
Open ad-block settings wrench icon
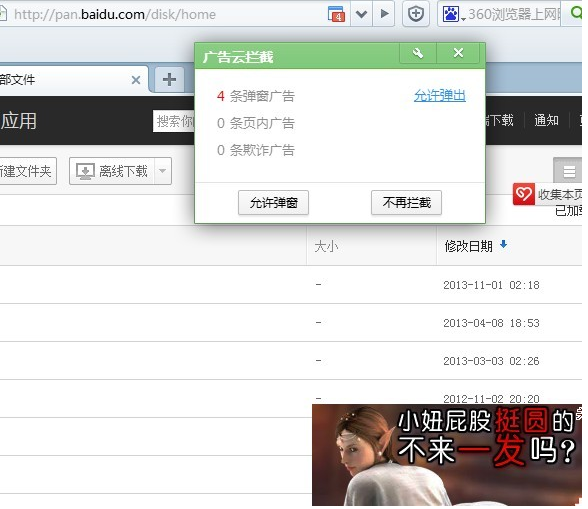coord(418,53)
